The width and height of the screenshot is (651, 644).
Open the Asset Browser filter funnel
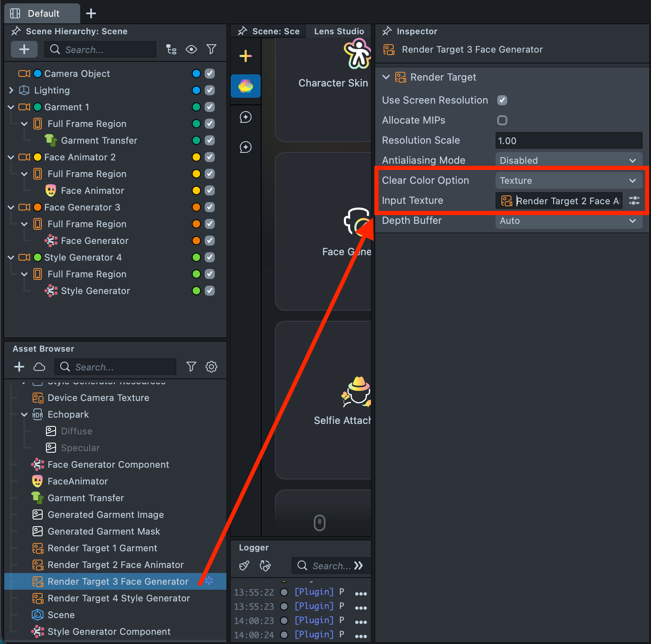tap(191, 367)
